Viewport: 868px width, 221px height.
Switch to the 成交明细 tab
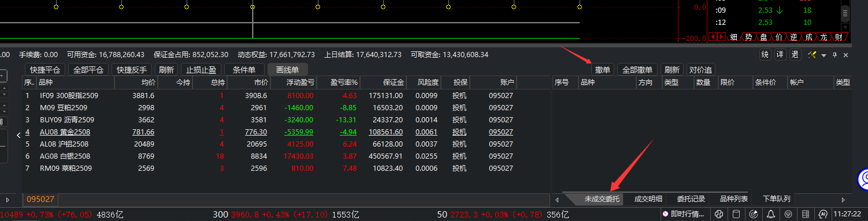(x=648, y=199)
